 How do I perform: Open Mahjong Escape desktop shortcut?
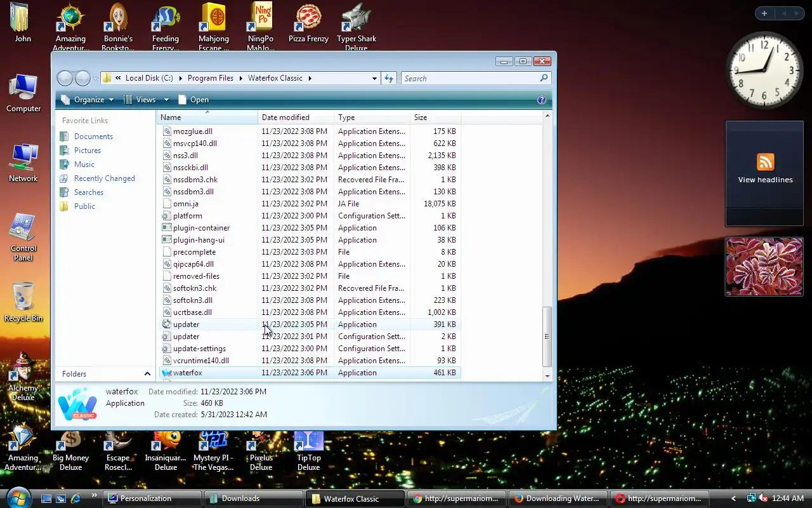214,27
